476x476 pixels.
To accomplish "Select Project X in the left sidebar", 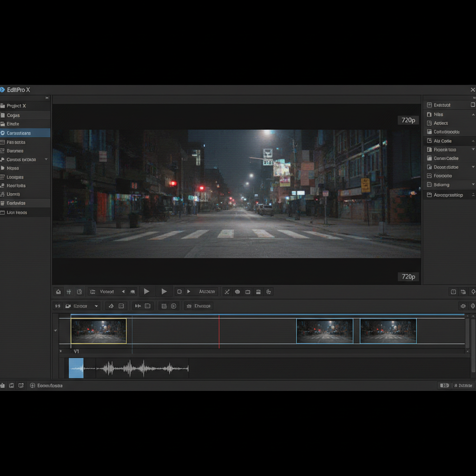I will [17, 106].
